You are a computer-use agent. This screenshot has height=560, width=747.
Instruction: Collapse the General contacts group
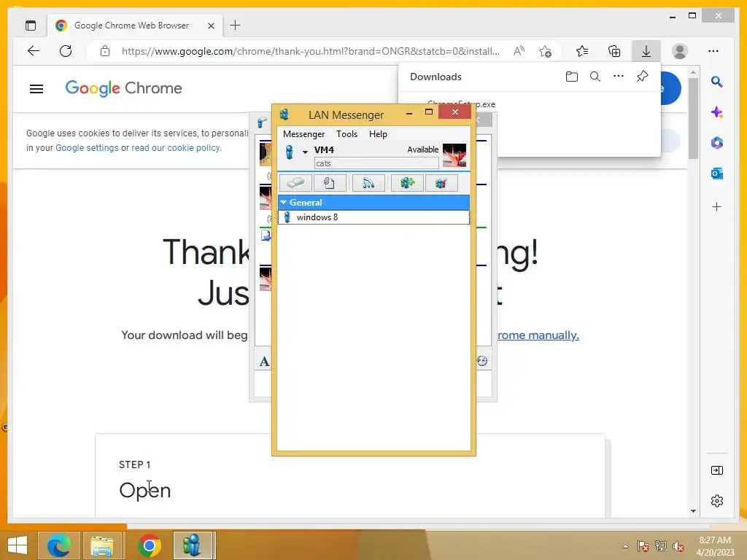click(284, 203)
